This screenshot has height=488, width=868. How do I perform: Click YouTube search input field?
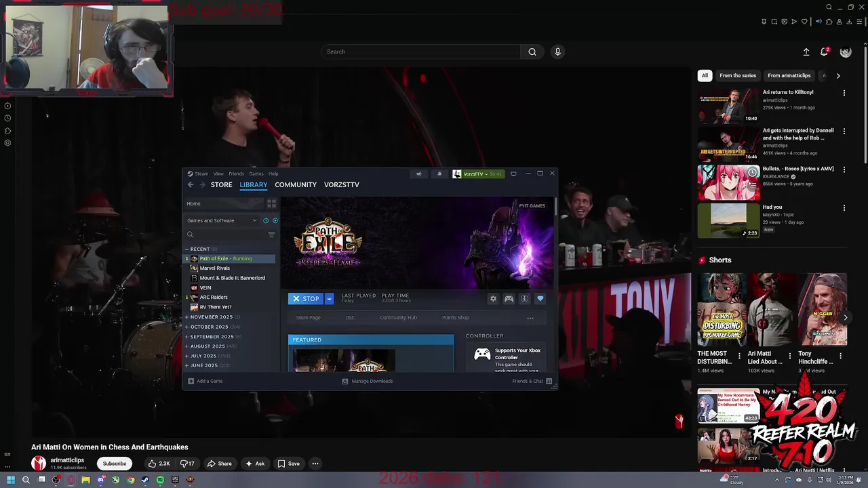pyautogui.click(x=420, y=52)
